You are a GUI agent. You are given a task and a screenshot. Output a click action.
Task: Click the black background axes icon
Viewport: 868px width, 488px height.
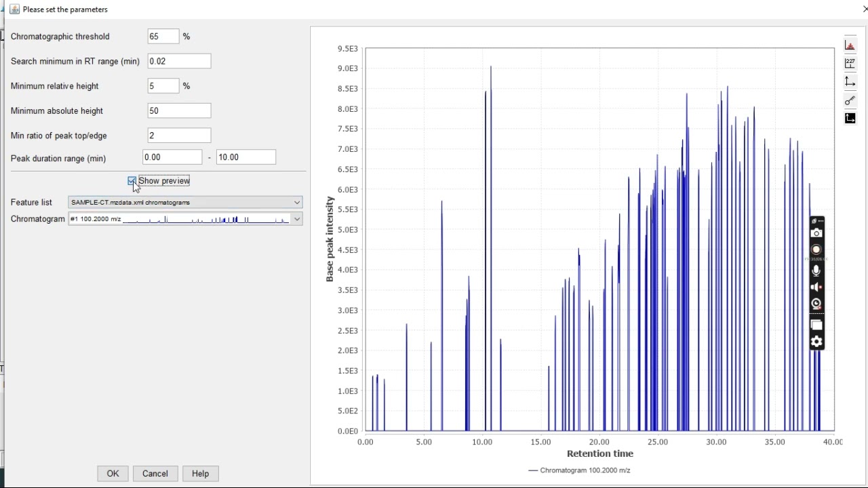pyautogui.click(x=850, y=119)
